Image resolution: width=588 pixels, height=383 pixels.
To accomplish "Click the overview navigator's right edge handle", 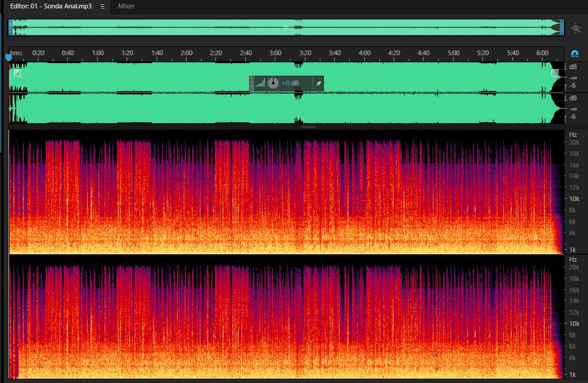I will coord(562,28).
